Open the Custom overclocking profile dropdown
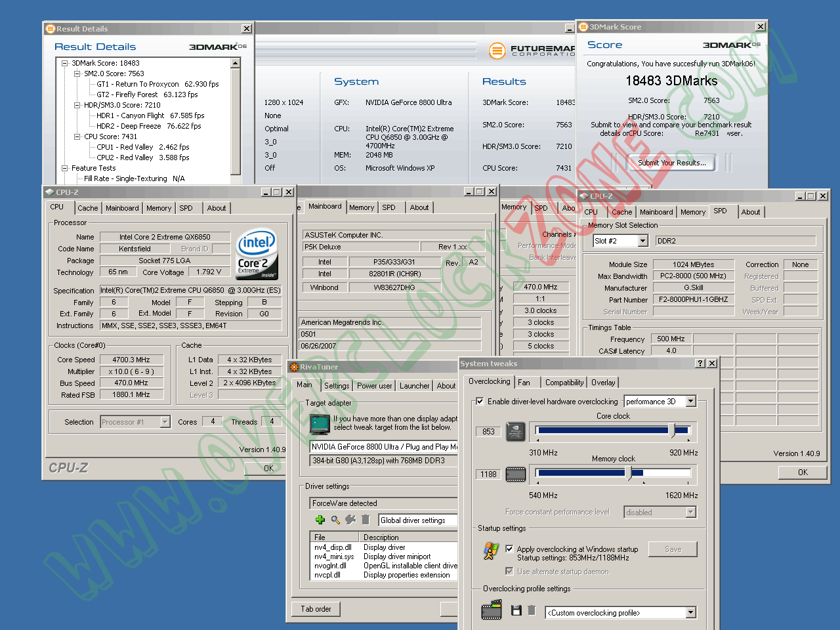The image size is (840, 630). pyautogui.click(x=691, y=612)
